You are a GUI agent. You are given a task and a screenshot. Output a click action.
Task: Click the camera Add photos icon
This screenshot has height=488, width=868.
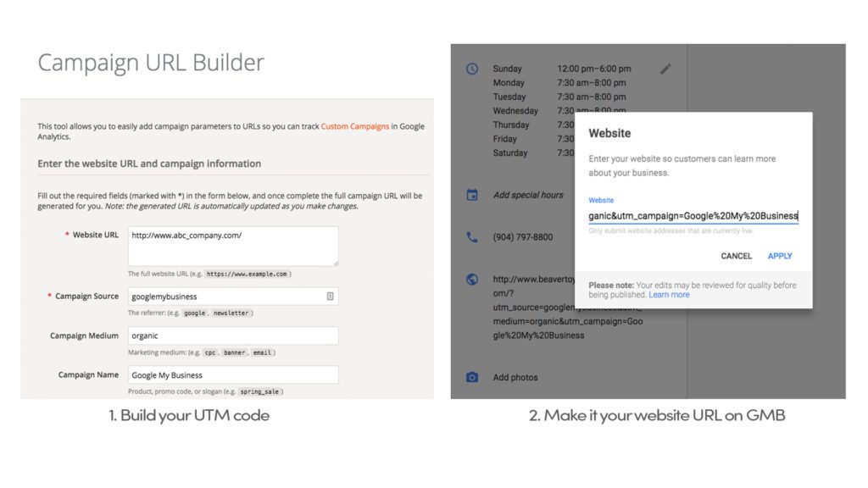click(471, 377)
